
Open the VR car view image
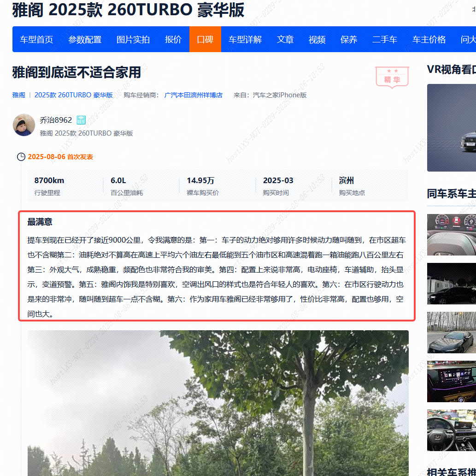[x=452, y=128]
